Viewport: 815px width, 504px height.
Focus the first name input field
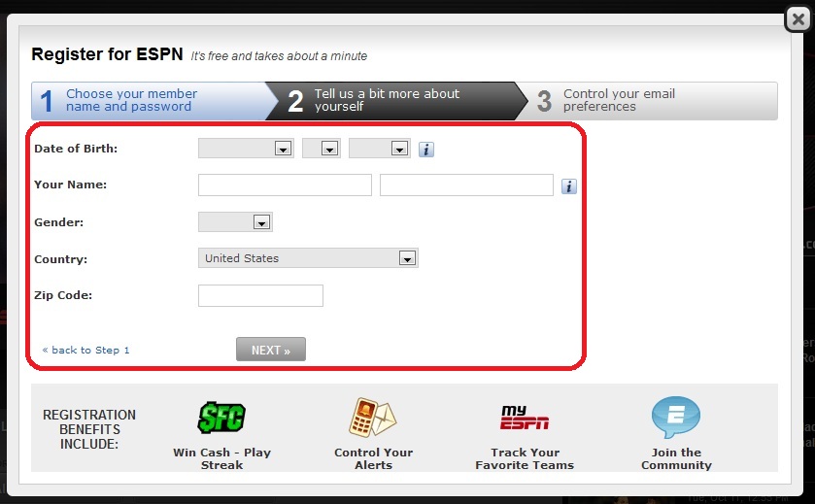click(x=285, y=185)
